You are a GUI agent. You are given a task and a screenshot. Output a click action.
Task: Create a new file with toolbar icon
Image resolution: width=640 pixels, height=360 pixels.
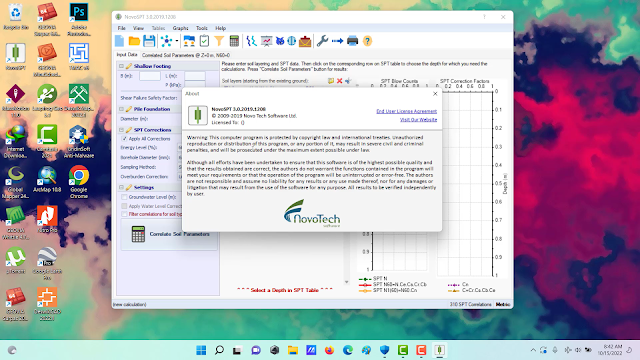[120, 41]
